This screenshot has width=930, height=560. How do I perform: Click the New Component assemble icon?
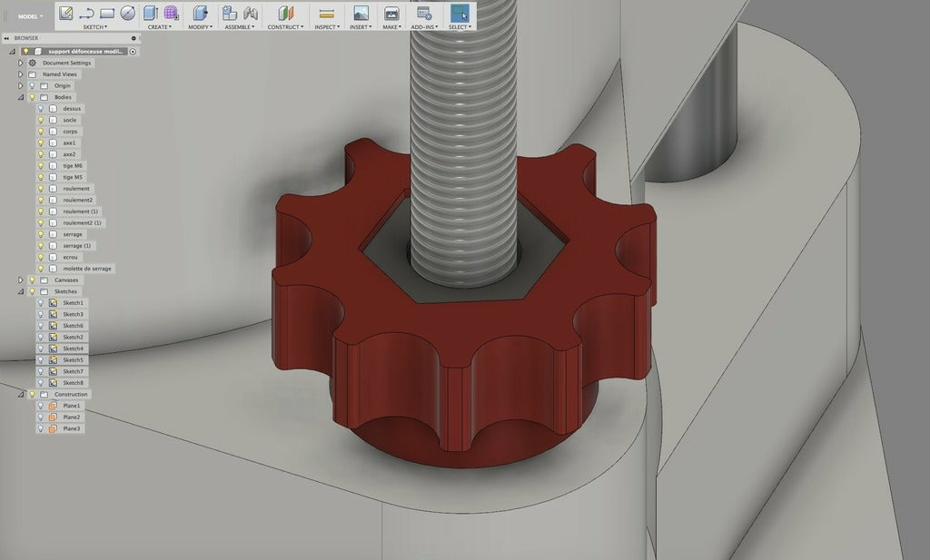(230, 13)
